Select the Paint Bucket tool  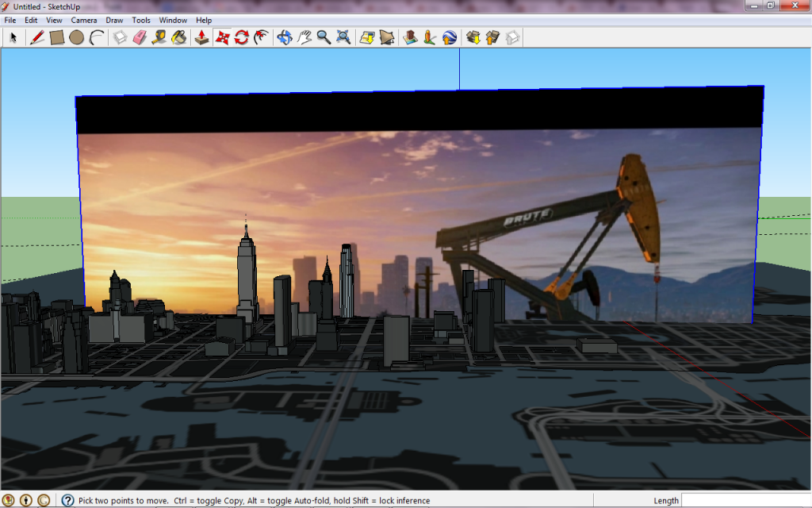179,37
